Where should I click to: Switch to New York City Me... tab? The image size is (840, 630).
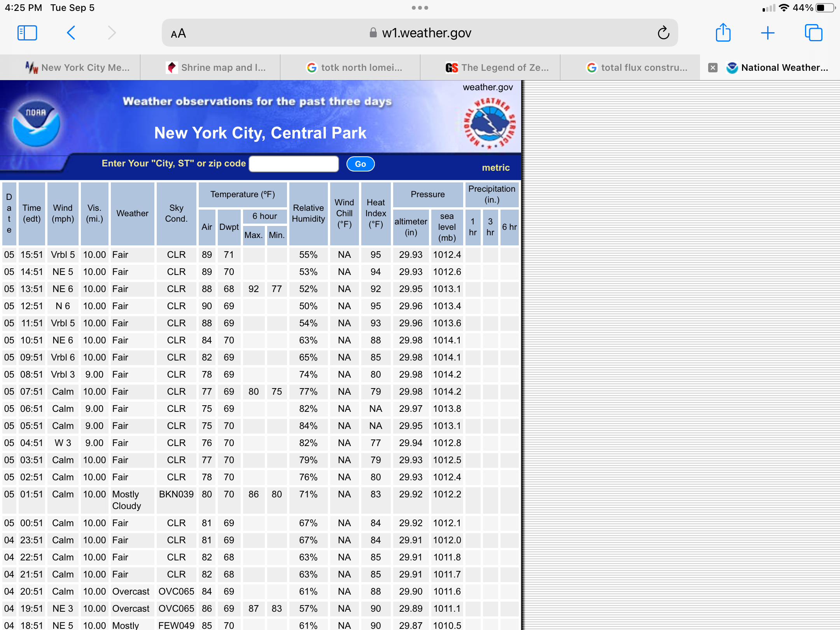point(78,68)
